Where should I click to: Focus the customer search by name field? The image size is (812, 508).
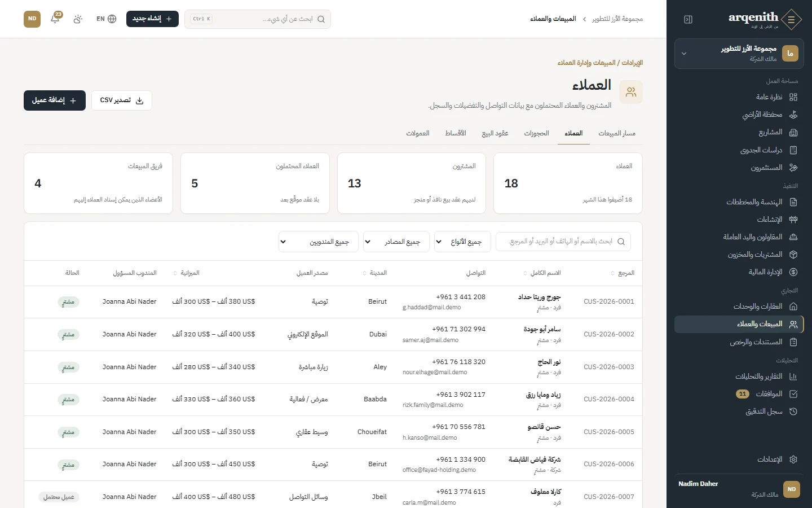tap(563, 242)
